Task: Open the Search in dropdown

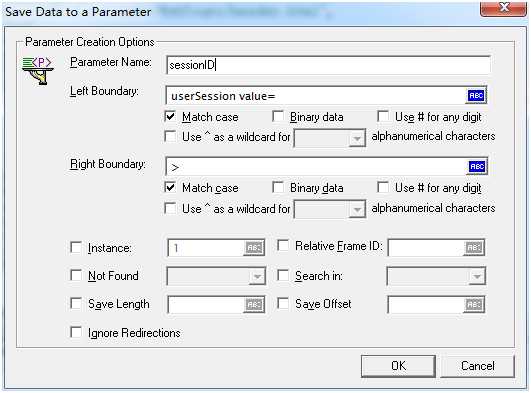Action: coord(436,276)
